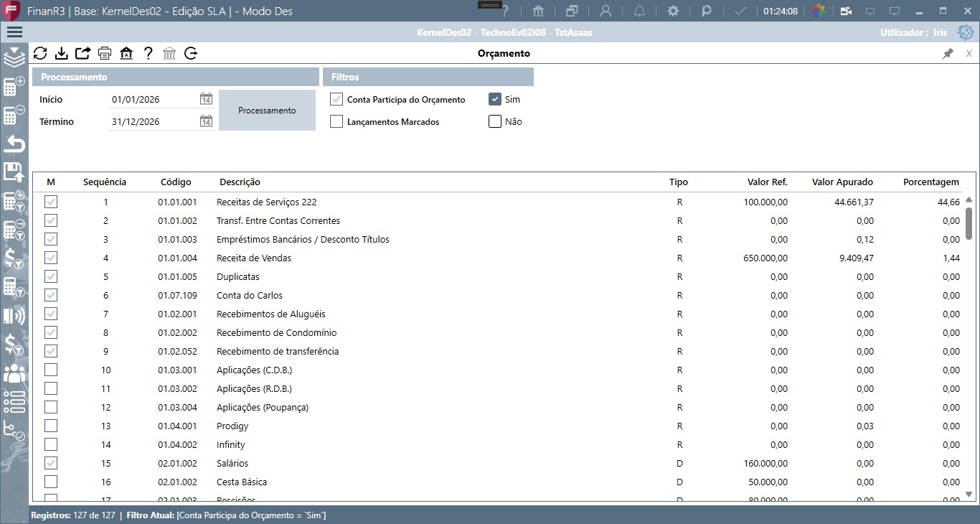Click the save upload sidebar icon
Viewport: 980px width, 524px height.
(x=14, y=172)
